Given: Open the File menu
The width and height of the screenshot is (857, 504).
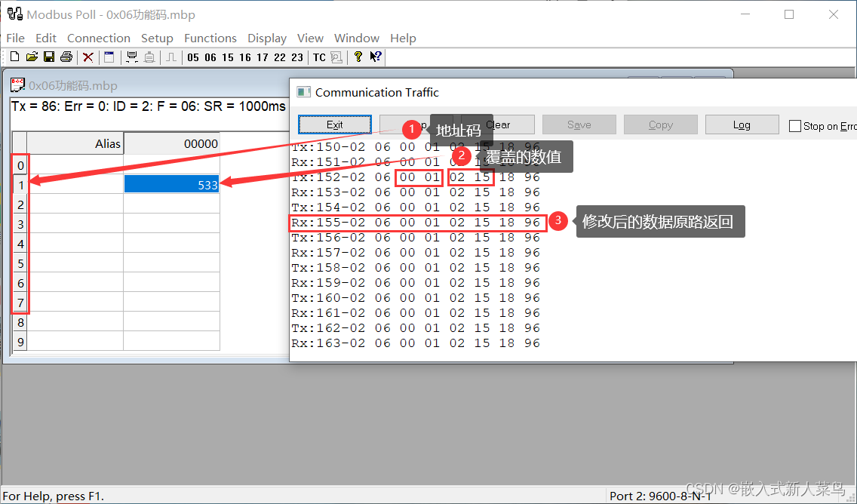Looking at the screenshot, I should 15,38.
